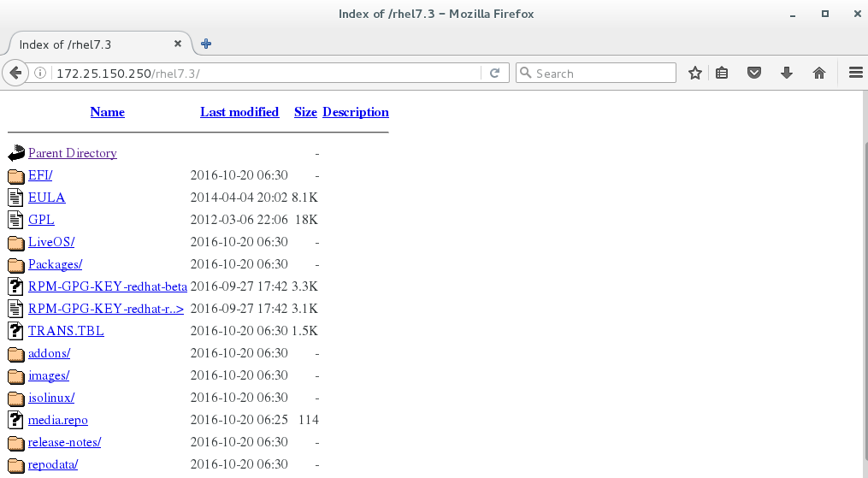Screen dimensions: 868x478
Task: Click the folder icon beside EFI/
Action: tap(16, 176)
